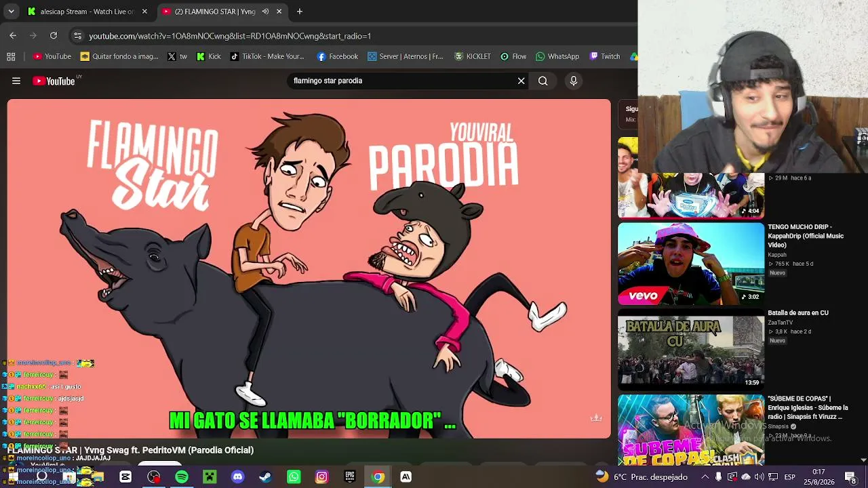868x488 pixels.
Task: Clear the search box with the X
Action: [521, 81]
